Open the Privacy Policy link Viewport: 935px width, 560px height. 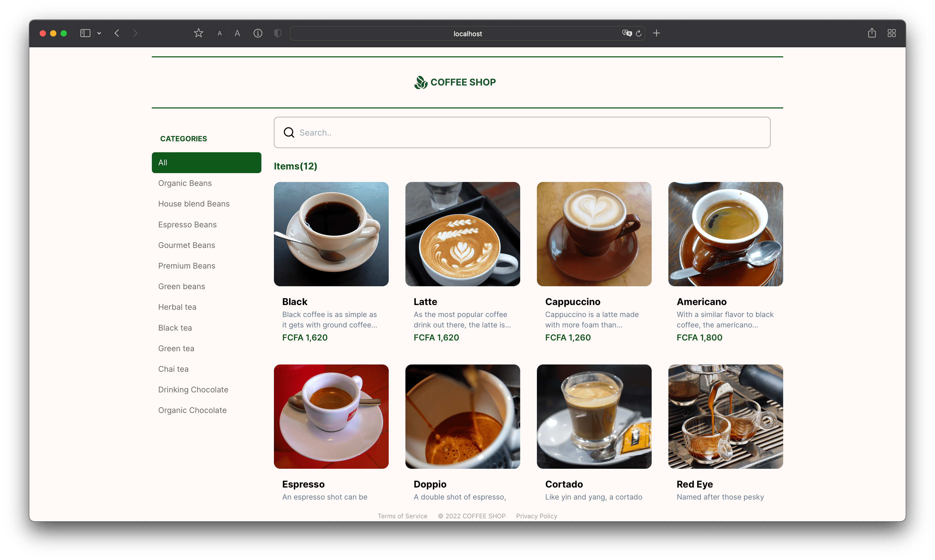[536, 516]
